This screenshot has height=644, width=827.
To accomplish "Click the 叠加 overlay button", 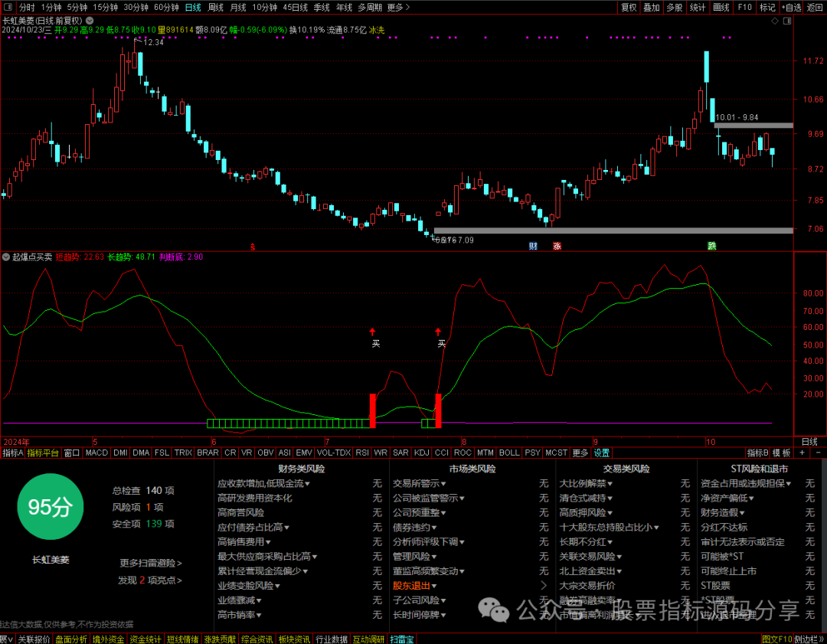I will point(652,8).
